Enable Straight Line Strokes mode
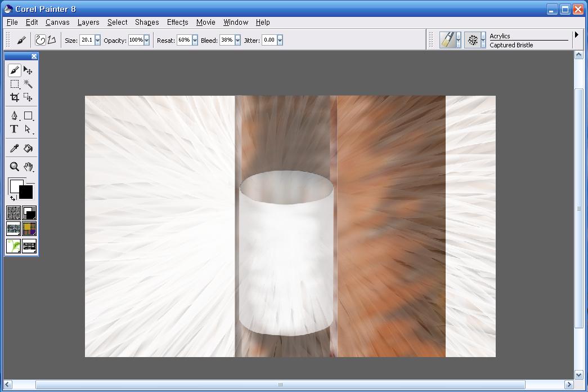The height and width of the screenshot is (392, 588). [x=51, y=40]
